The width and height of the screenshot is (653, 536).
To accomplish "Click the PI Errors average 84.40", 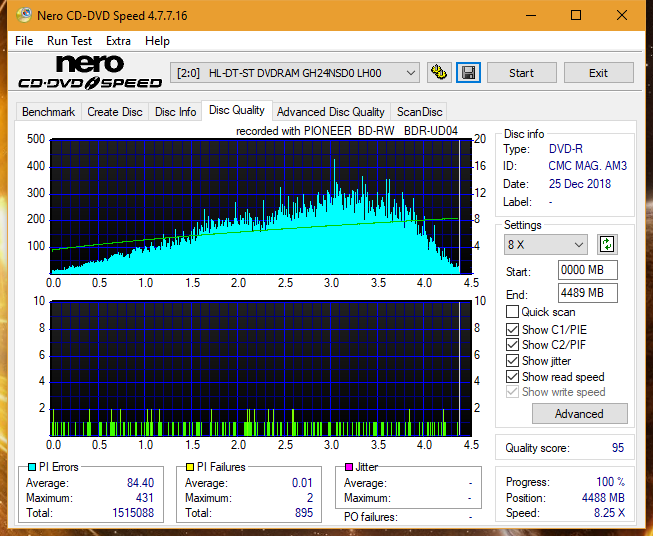I will pos(140,483).
